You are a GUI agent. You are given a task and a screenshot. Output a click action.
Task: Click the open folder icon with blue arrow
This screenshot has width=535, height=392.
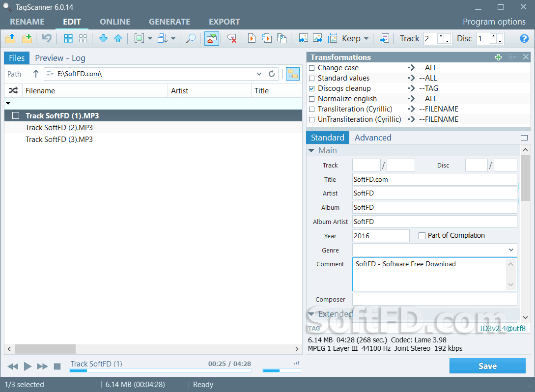11,38
